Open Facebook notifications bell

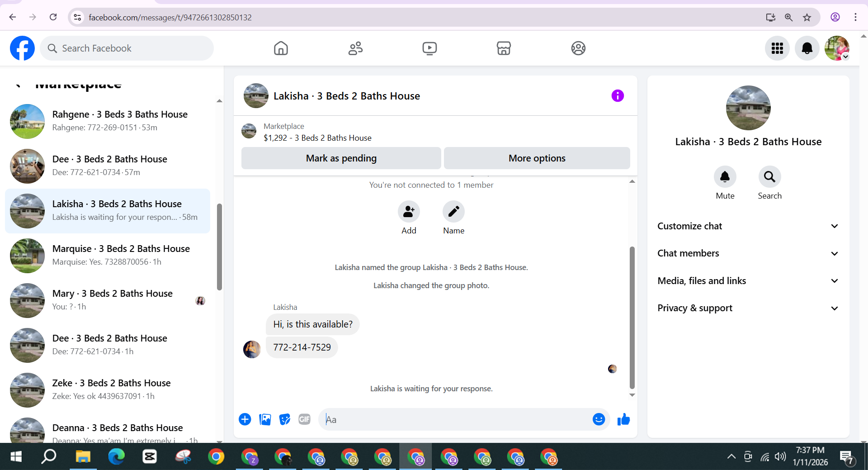click(807, 48)
